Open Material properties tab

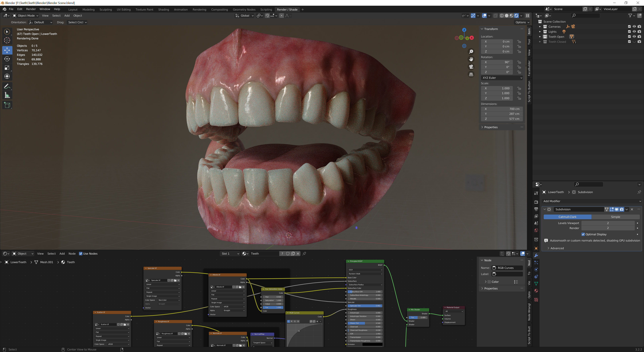(536, 290)
